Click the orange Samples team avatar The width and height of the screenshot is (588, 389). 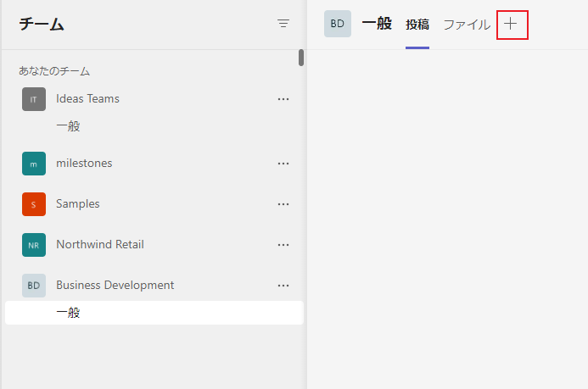tap(34, 204)
